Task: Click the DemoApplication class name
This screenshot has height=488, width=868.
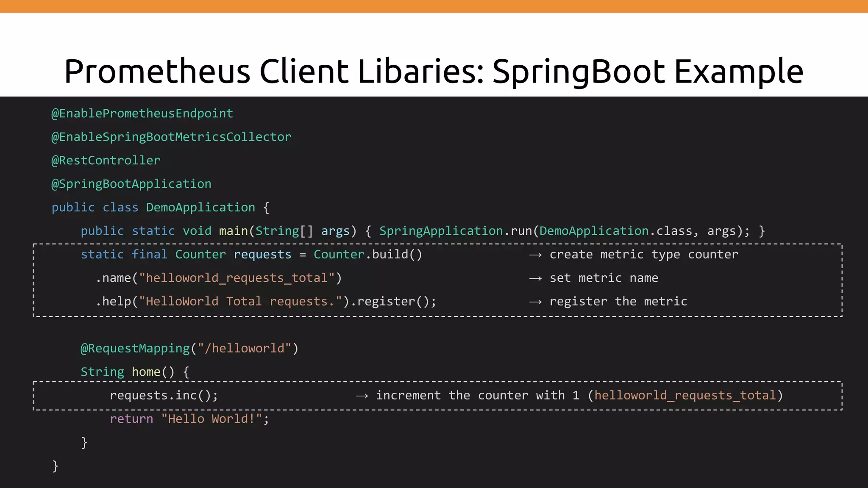Action: [x=200, y=208]
